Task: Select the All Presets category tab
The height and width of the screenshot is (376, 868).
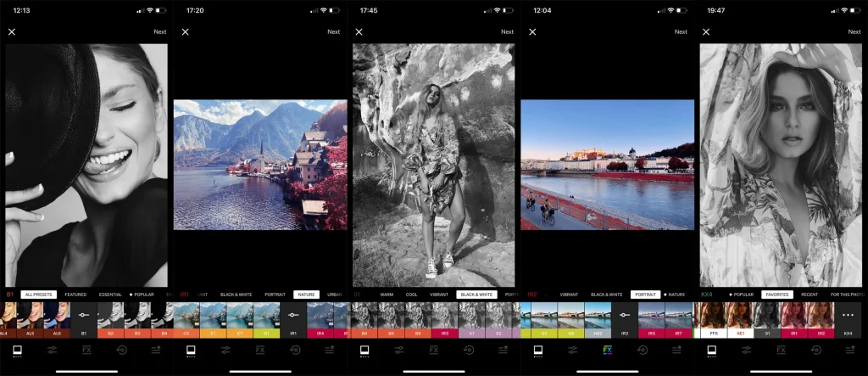Action: (x=38, y=295)
